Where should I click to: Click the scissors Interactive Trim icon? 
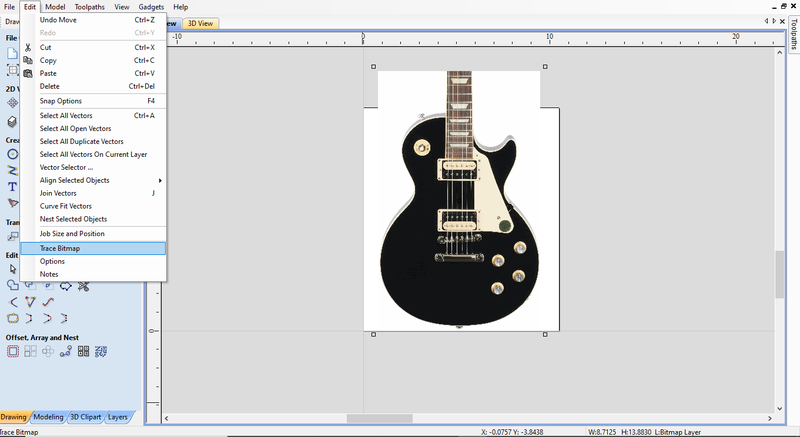coord(84,286)
